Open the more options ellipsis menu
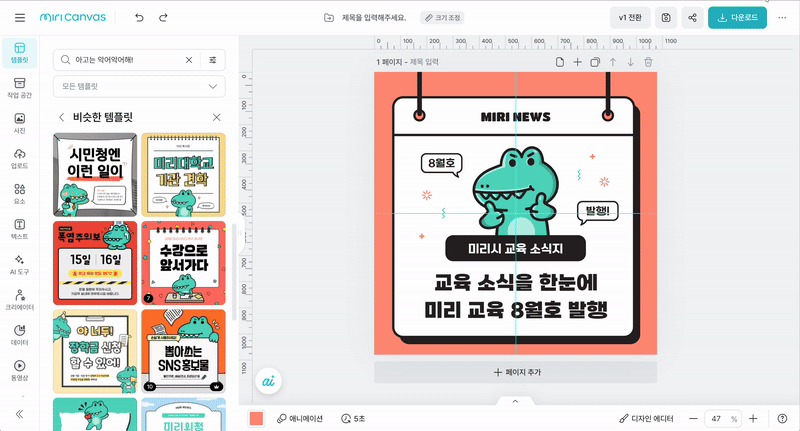Viewport: 800px width, 431px height. click(x=782, y=18)
